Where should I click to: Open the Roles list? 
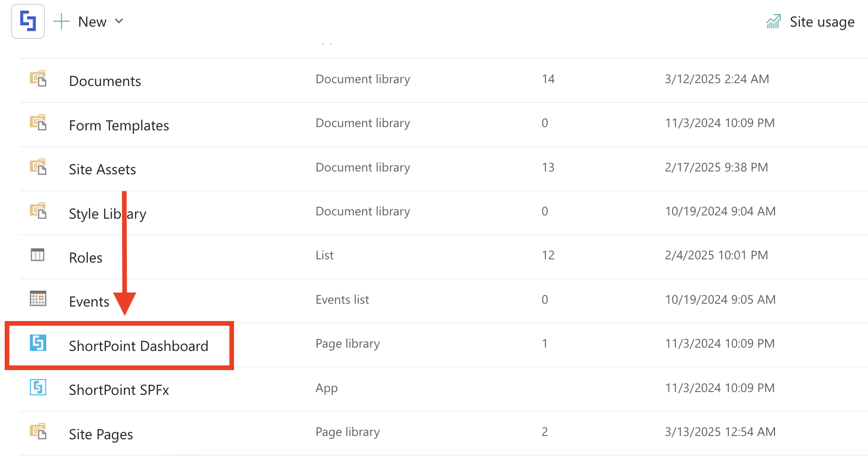pos(85,257)
